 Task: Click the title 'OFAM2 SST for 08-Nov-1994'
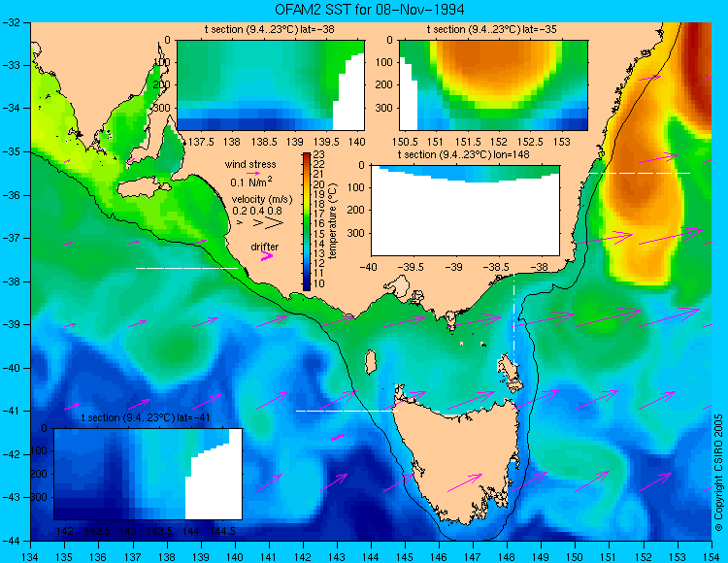(370, 10)
